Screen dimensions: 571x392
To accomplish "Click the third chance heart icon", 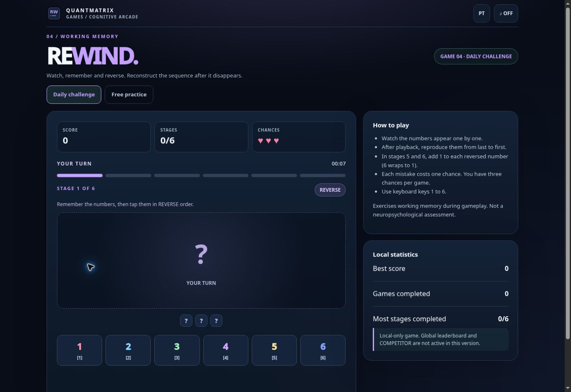I will (x=276, y=141).
